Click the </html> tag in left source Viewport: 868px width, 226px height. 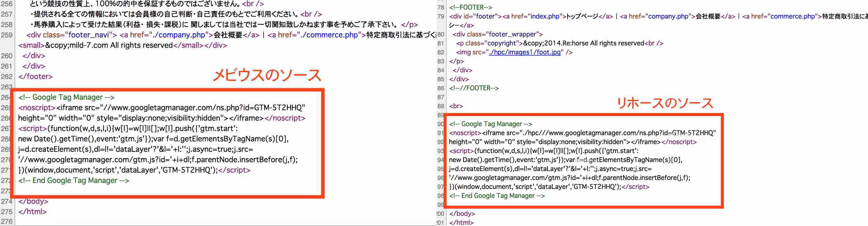[x=32, y=212]
